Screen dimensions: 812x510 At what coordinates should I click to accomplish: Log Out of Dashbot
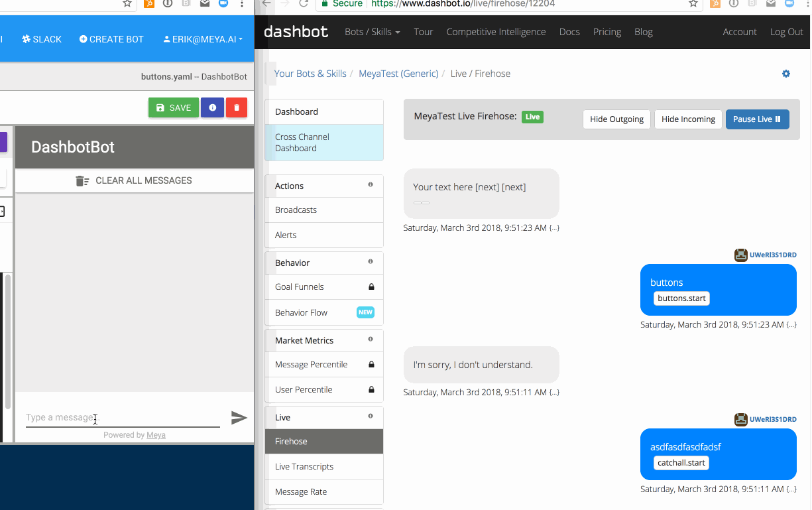[x=787, y=32]
